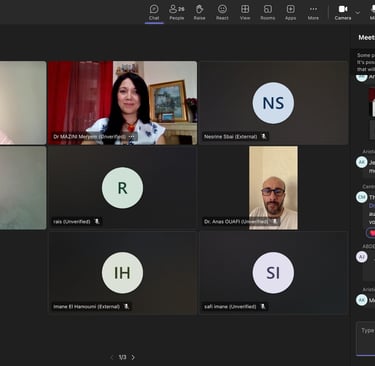This screenshot has height=366, width=375.
Task: Click the NS avatar of Nesrine Sbai
Action: (273, 103)
